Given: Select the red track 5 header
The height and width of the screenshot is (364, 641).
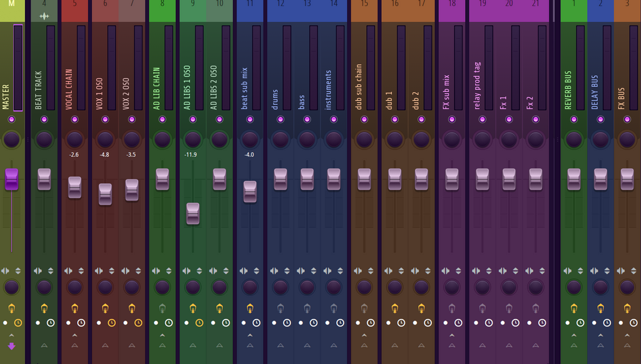Looking at the screenshot, I should (x=74, y=11).
